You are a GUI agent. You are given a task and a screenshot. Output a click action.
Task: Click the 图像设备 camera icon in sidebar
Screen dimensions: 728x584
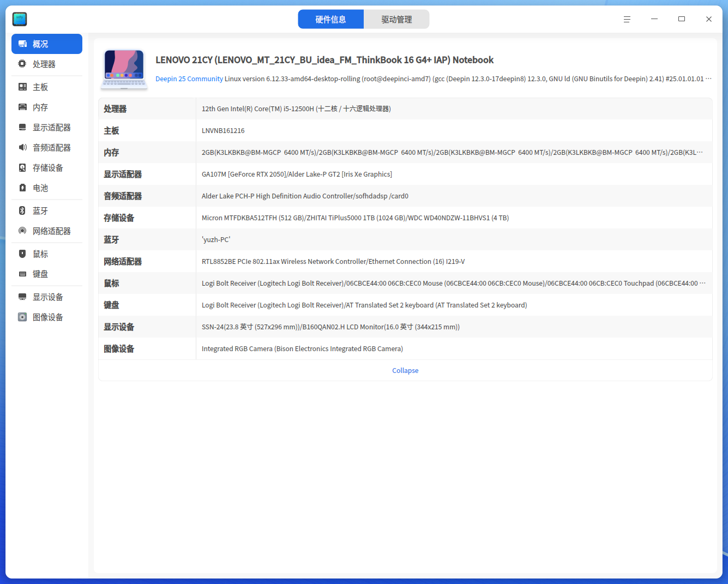coord(22,317)
